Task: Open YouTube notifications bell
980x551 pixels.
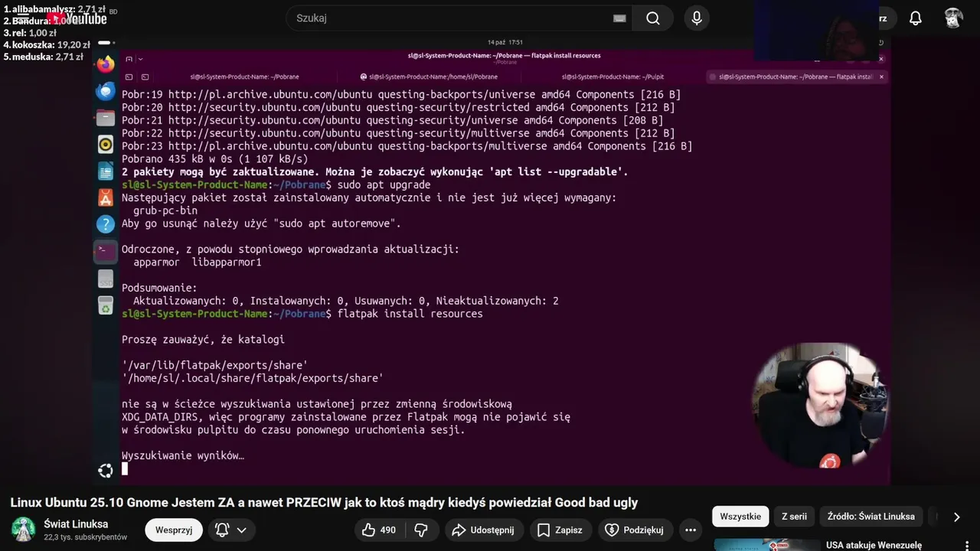Action: 916,18
